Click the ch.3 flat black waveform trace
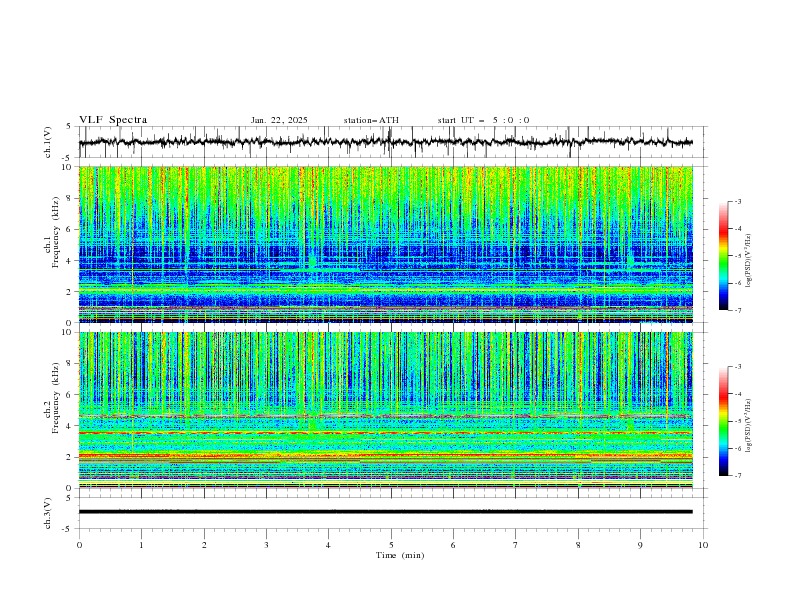792x612 pixels. click(385, 512)
